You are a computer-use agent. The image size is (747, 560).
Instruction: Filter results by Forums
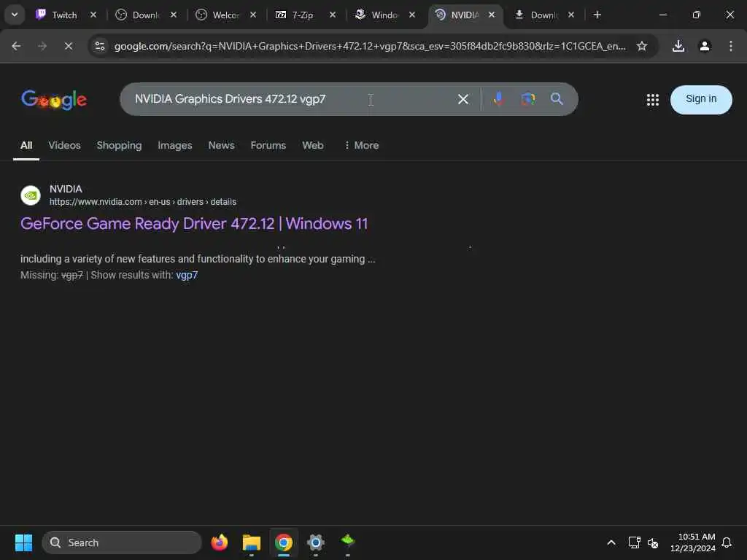[268, 145]
